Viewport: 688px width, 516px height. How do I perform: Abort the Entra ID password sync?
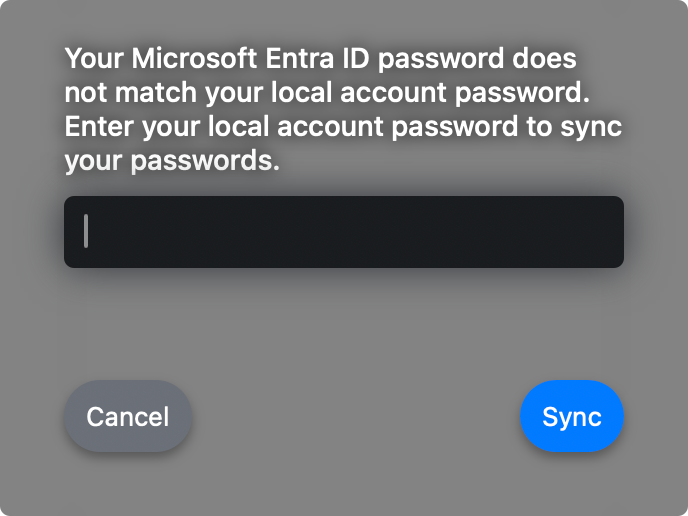(128, 416)
